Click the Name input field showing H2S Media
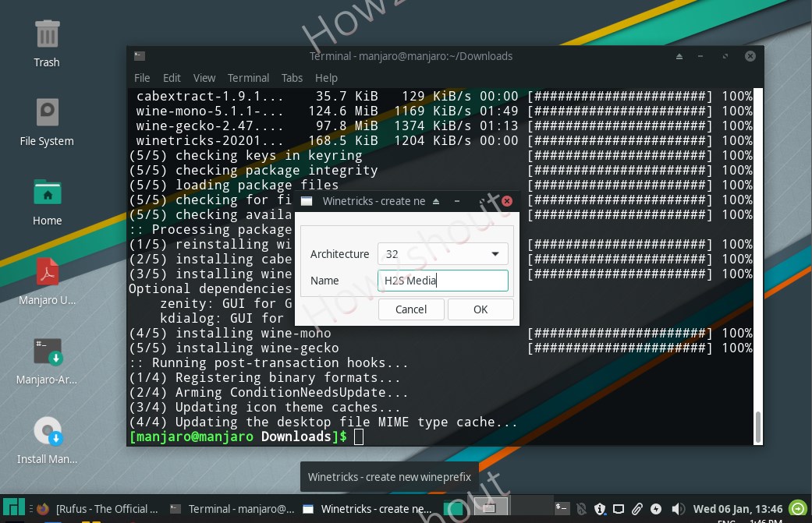The height and width of the screenshot is (523, 812). click(x=442, y=280)
